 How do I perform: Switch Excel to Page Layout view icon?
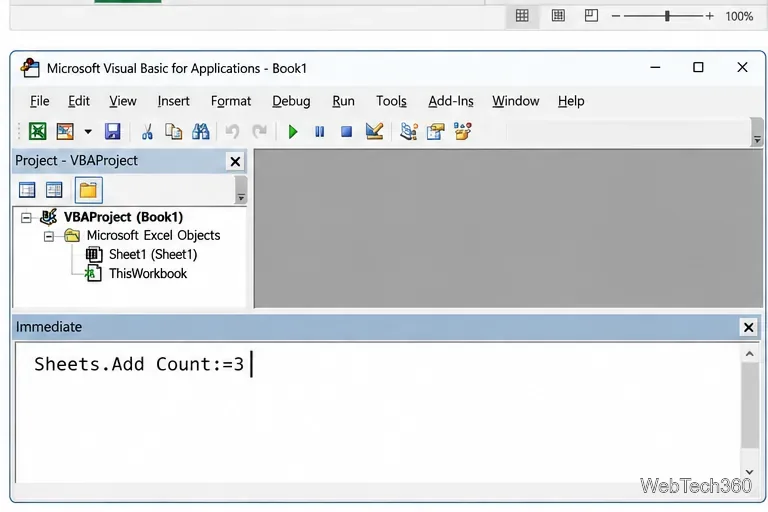[x=558, y=16]
